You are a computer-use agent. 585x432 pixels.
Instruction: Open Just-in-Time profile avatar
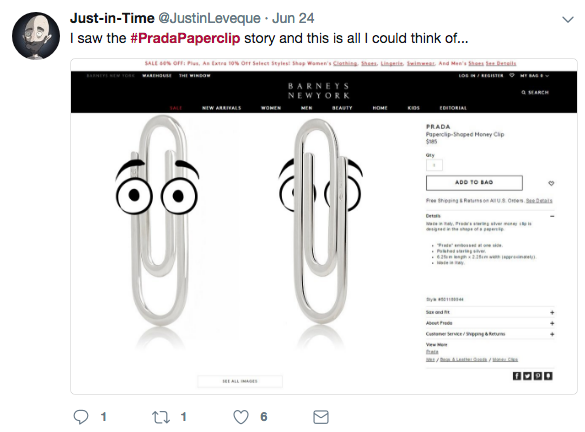click(x=36, y=36)
